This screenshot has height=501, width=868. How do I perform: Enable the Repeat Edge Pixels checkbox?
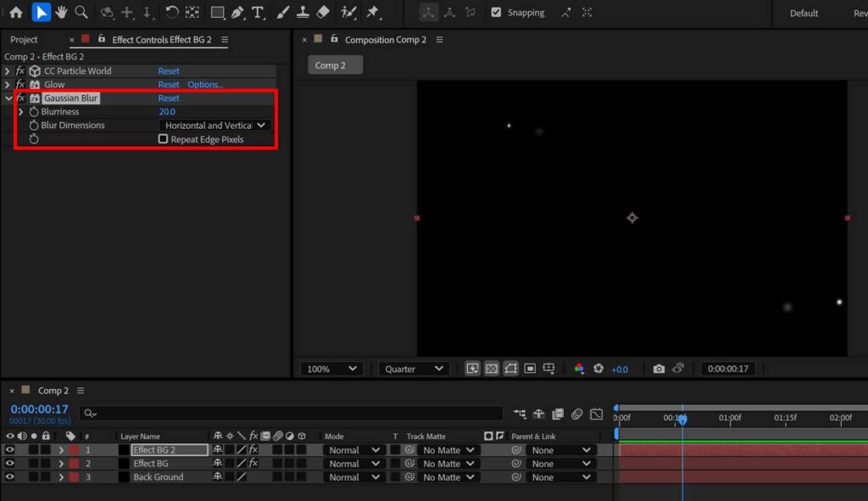pyautogui.click(x=163, y=139)
